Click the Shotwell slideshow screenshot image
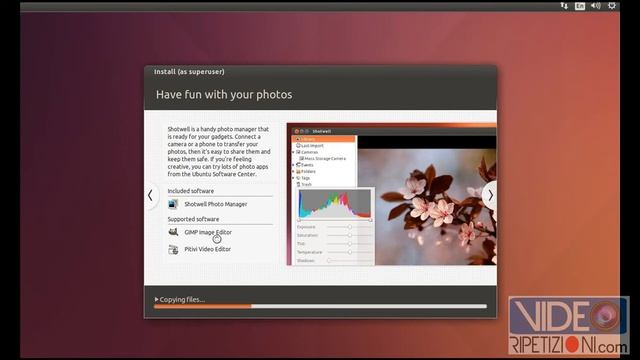 tap(391, 194)
